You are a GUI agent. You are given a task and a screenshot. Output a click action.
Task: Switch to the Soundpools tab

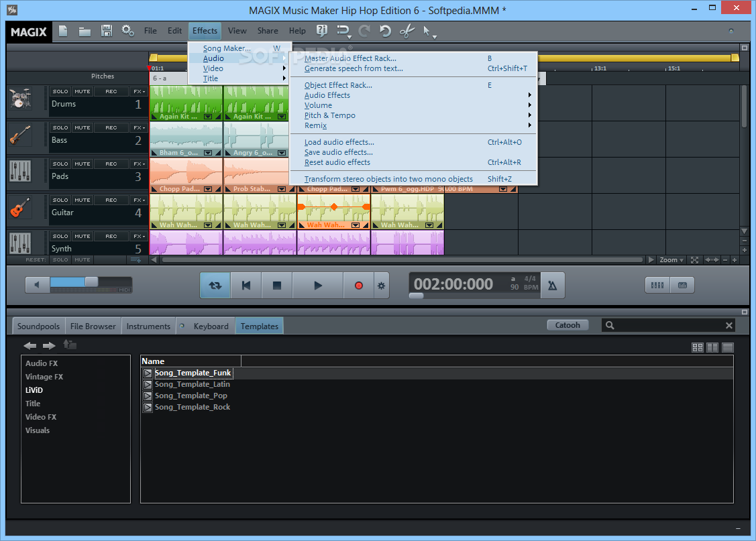click(x=38, y=326)
